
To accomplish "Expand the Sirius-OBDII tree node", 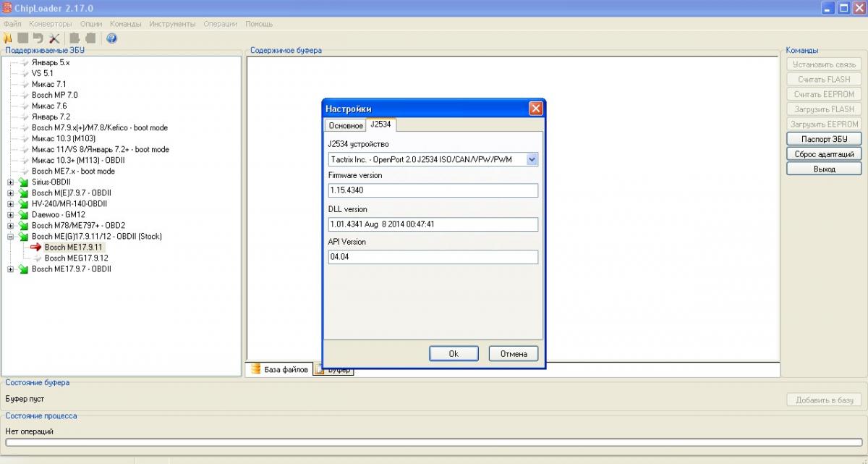I will click(11, 182).
